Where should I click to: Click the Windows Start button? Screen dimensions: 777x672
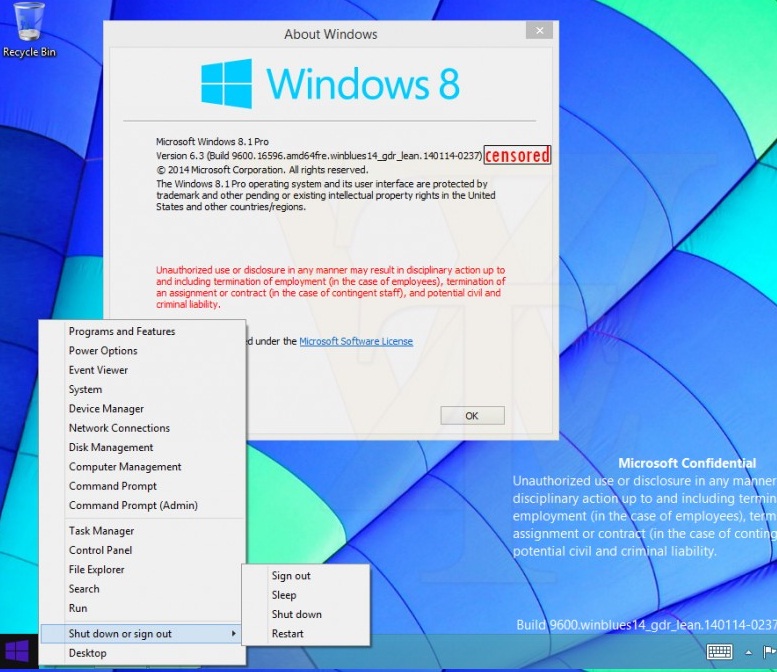(17, 652)
